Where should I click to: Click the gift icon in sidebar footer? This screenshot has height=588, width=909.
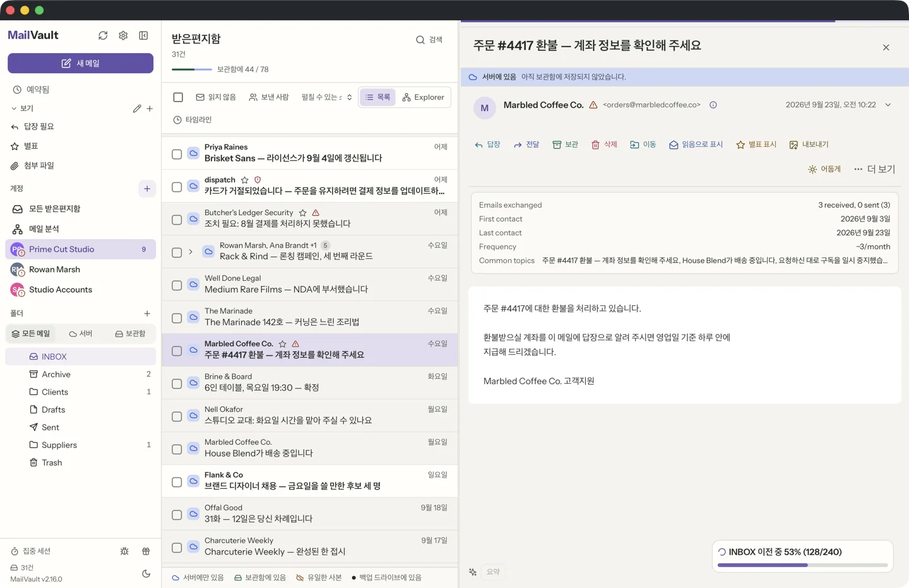[x=146, y=551]
